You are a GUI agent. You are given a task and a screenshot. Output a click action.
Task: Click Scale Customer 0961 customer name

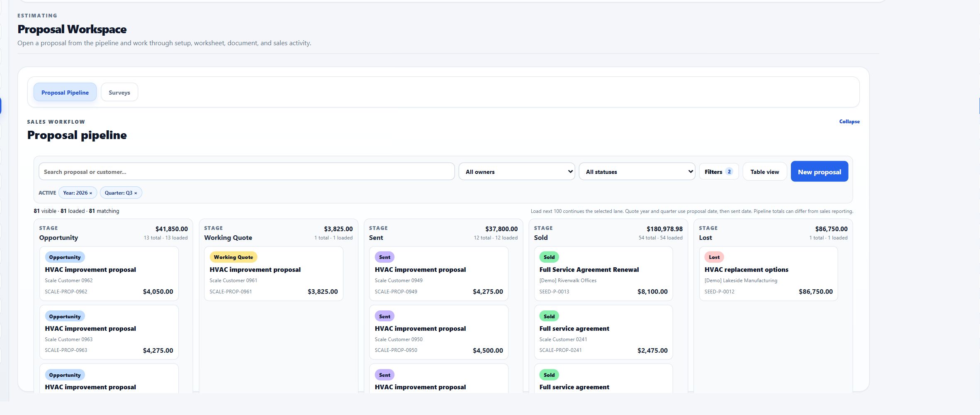click(x=233, y=281)
